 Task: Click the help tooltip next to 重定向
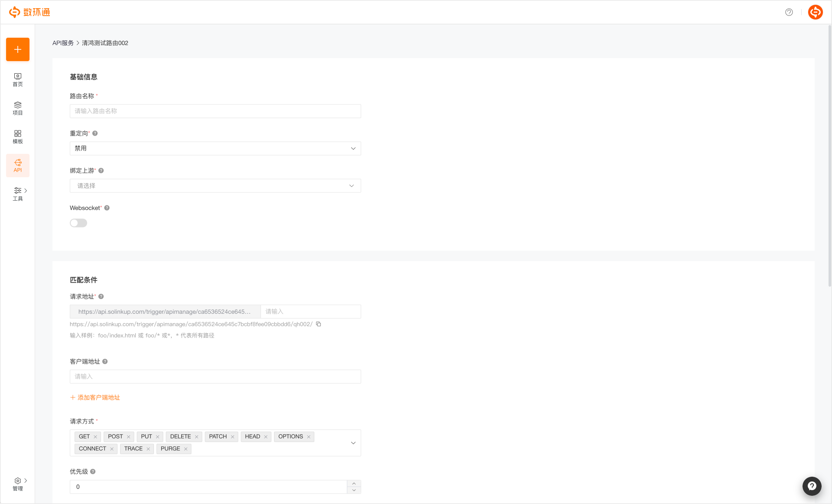click(x=95, y=133)
